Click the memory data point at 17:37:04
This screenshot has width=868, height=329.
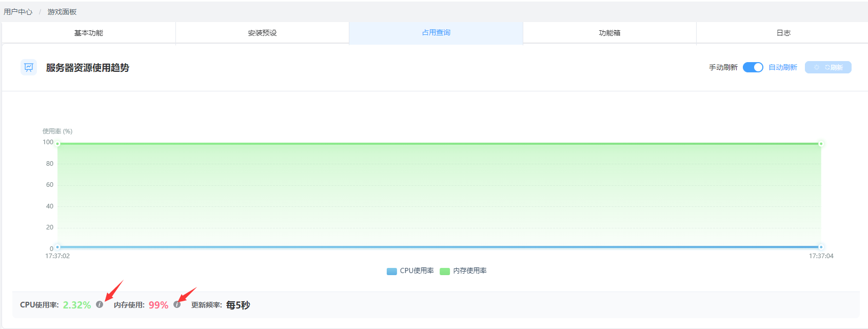point(821,144)
